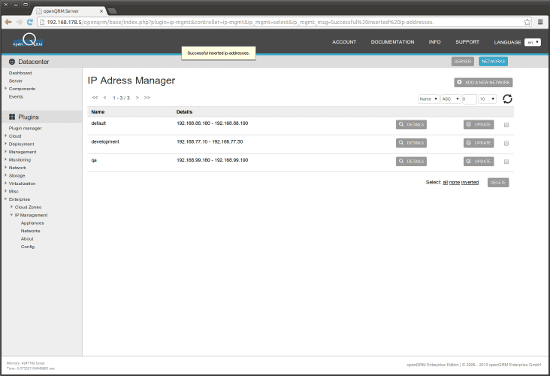This screenshot has width=550, height=376.
Task: Open the Name sort-field dropdown
Action: pyautogui.click(x=428, y=99)
